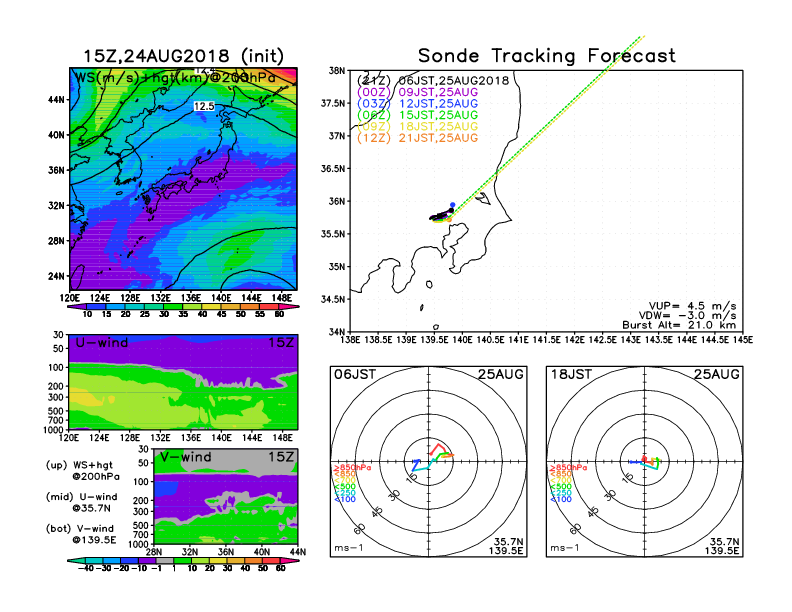792x612 pixels.
Task: Click the "18JST" label on right hodograph
Action: coord(571,375)
